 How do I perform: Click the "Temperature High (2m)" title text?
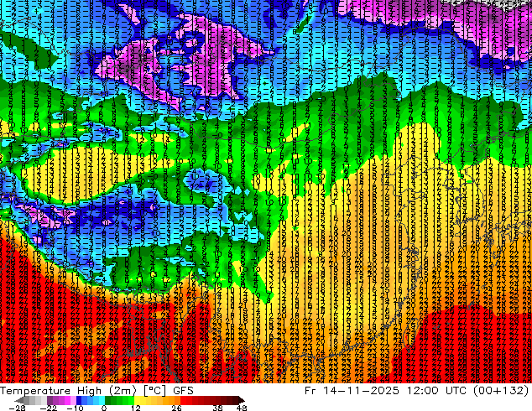[68, 391]
